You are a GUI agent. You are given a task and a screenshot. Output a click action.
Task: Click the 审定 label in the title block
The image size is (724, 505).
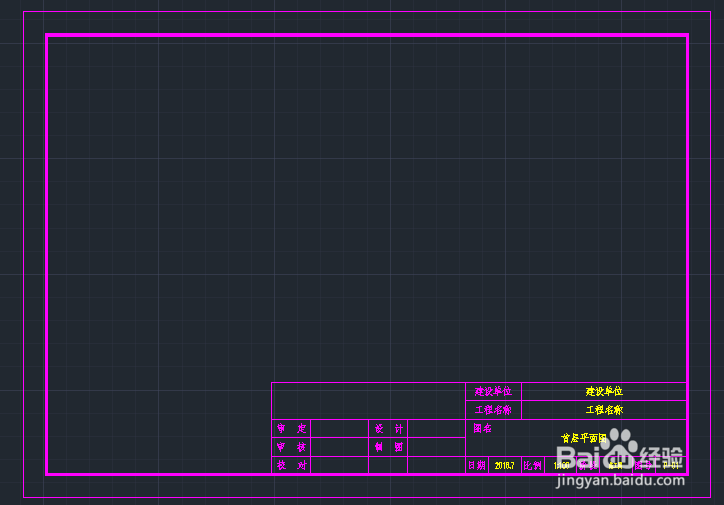pos(291,428)
